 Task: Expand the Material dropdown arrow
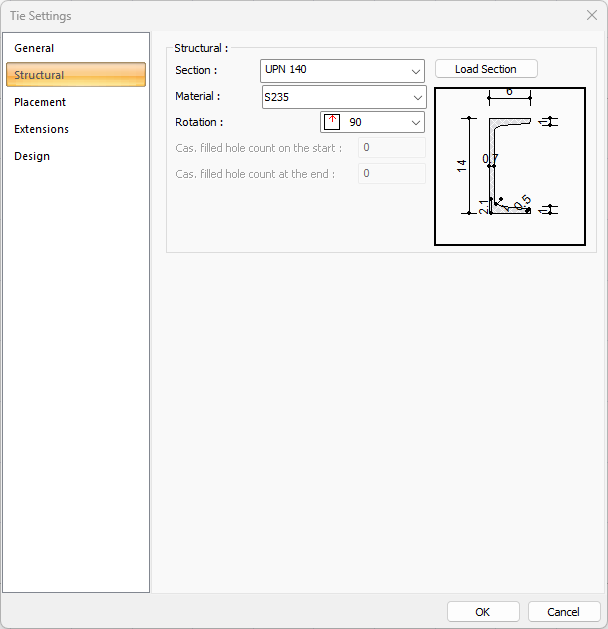tap(416, 98)
